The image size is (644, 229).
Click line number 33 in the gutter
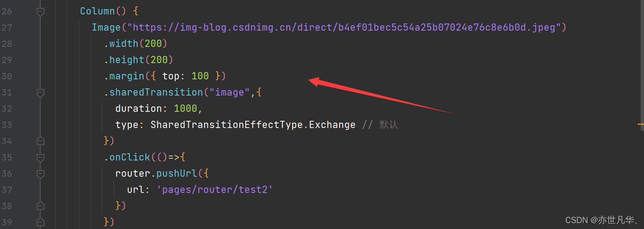pyautogui.click(x=7, y=125)
